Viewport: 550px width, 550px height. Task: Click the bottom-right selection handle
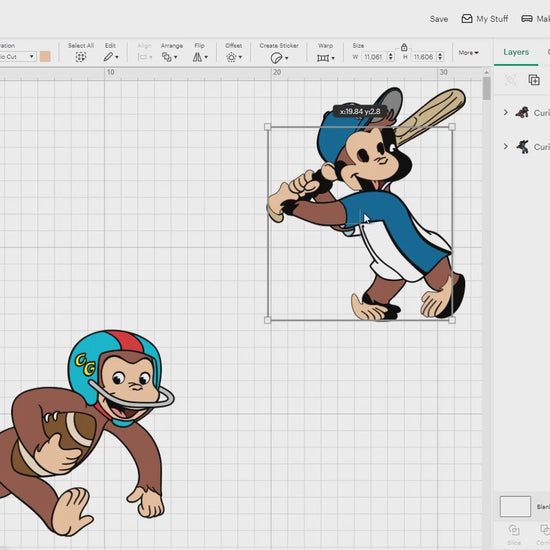(452, 320)
